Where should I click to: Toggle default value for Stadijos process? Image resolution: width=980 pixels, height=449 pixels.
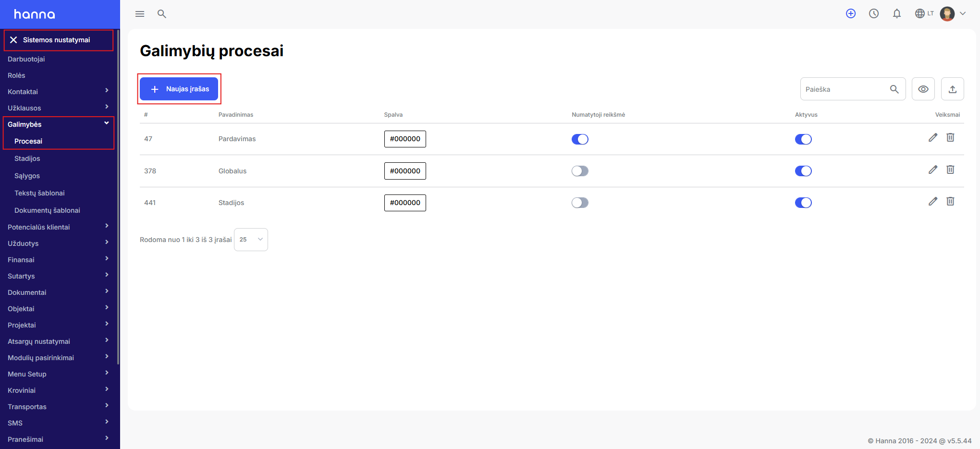(580, 203)
